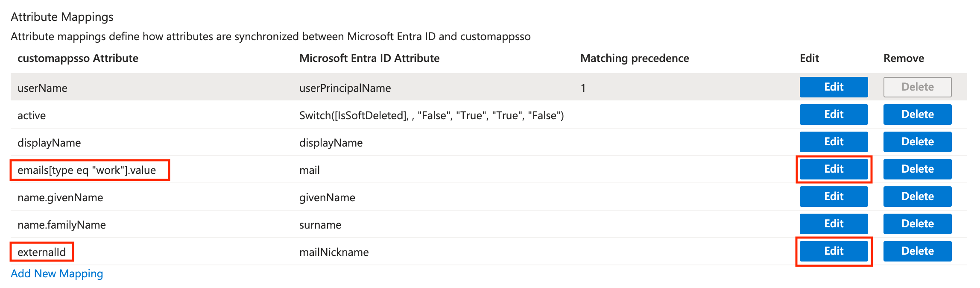Viewport: 980px width, 288px height.
Task: Click the disabled Delete button for userName
Action: (917, 87)
